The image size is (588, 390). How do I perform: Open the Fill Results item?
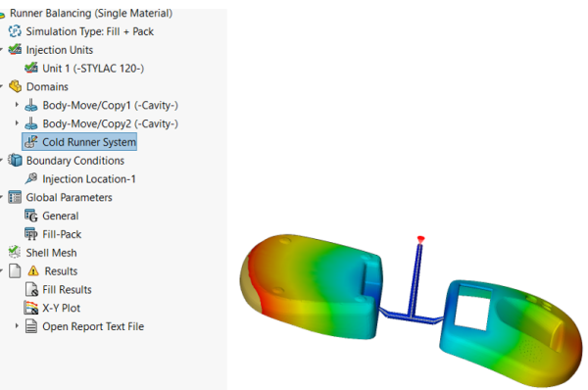(67, 289)
